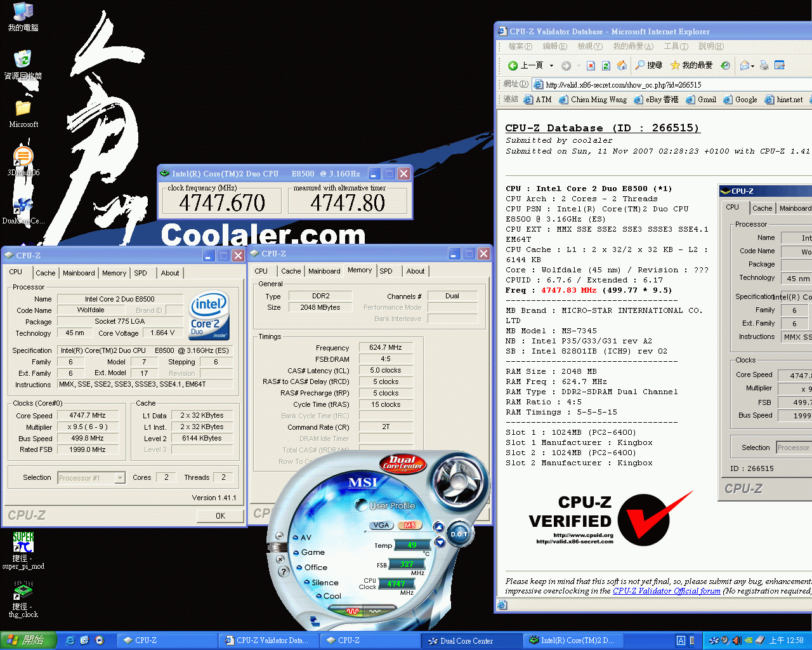Viewport: 812px width, 650px height.
Task: Click the IE address bar URL field
Action: [x=672, y=84]
